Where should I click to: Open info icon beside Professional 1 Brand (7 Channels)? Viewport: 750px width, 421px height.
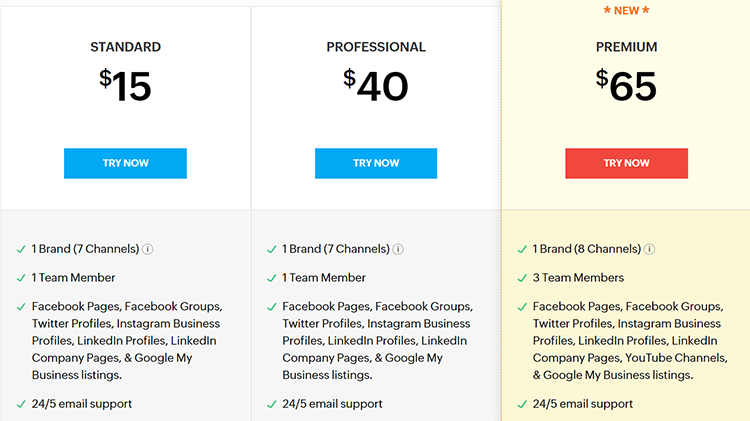coord(398,249)
